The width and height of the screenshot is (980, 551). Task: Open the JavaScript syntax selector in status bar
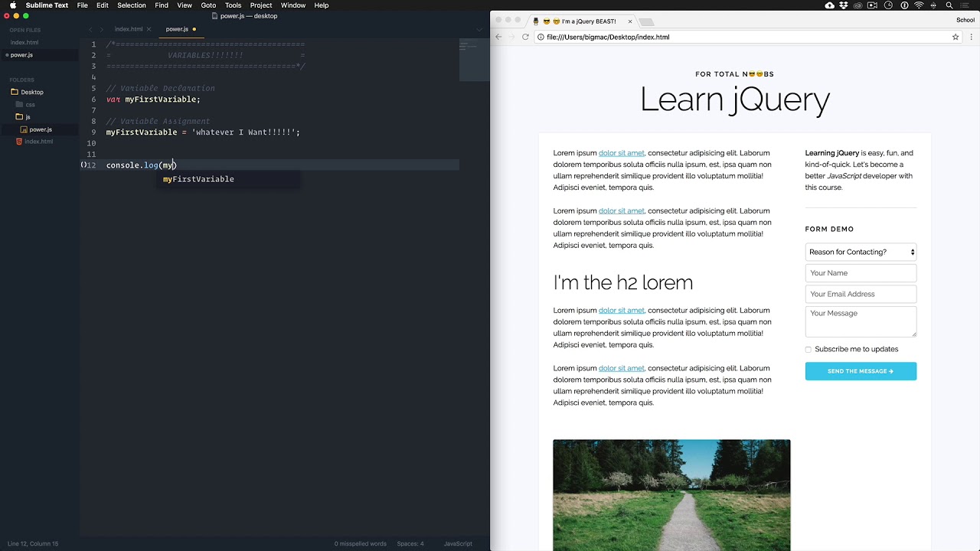(x=458, y=543)
